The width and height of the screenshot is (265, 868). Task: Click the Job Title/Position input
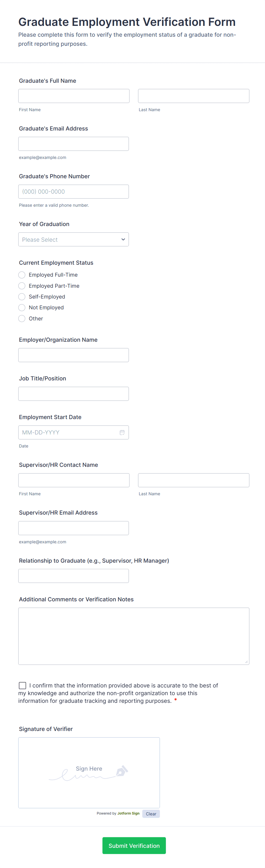73,394
